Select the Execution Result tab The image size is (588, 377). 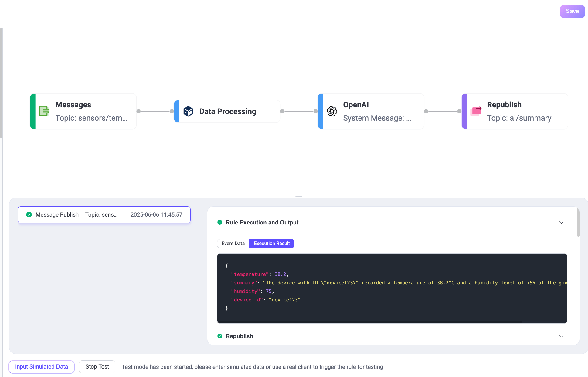[x=272, y=244]
